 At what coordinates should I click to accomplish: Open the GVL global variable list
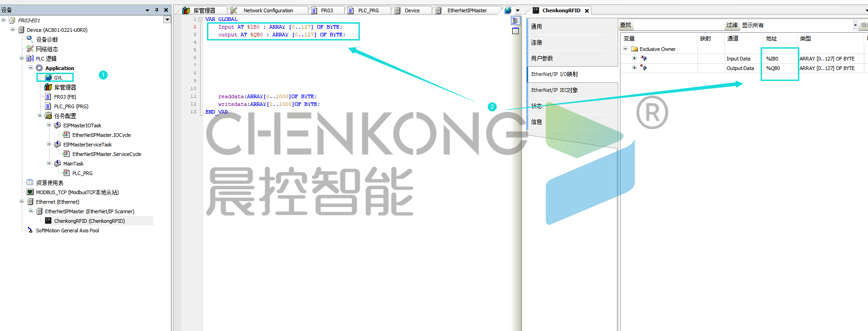58,78
